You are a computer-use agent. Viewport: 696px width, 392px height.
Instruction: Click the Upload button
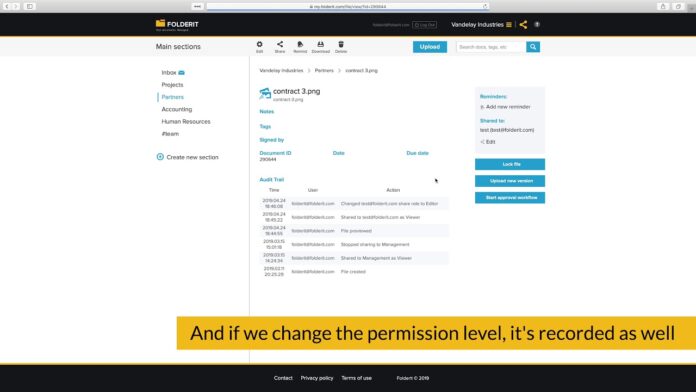coord(430,47)
